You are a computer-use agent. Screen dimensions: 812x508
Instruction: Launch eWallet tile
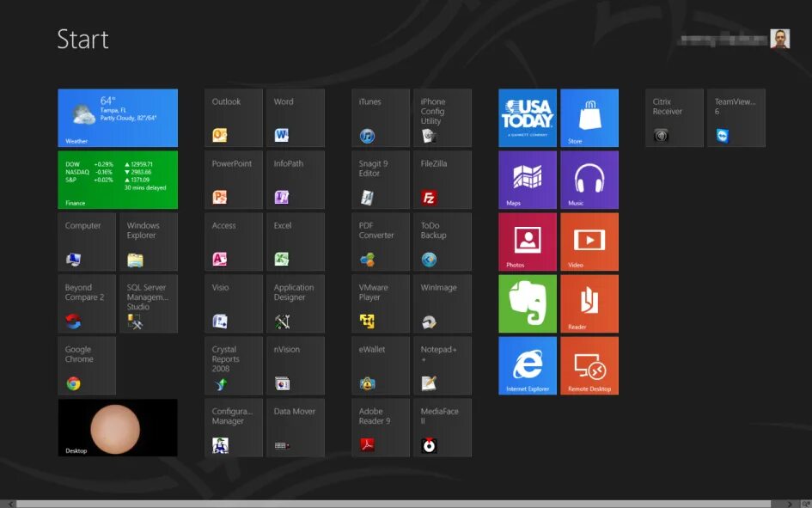pyautogui.click(x=381, y=366)
